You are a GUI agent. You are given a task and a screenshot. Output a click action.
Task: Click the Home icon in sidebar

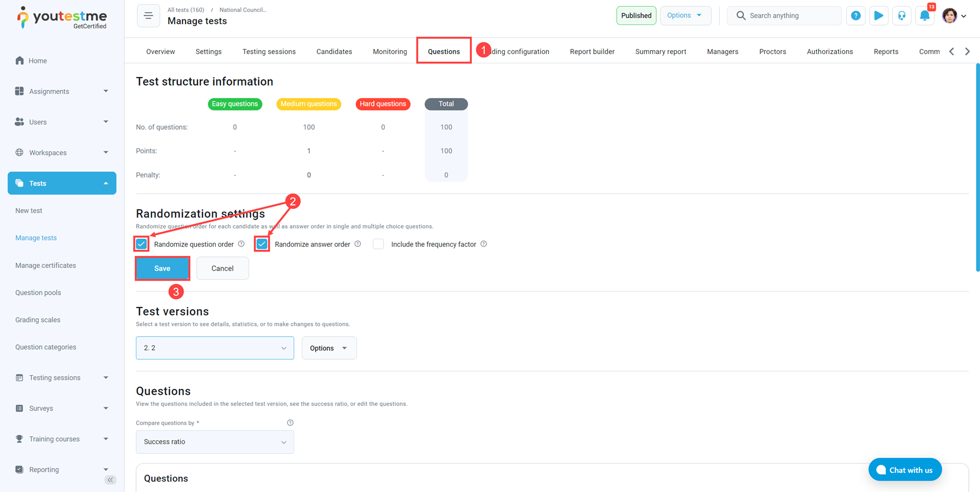tap(19, 61)
